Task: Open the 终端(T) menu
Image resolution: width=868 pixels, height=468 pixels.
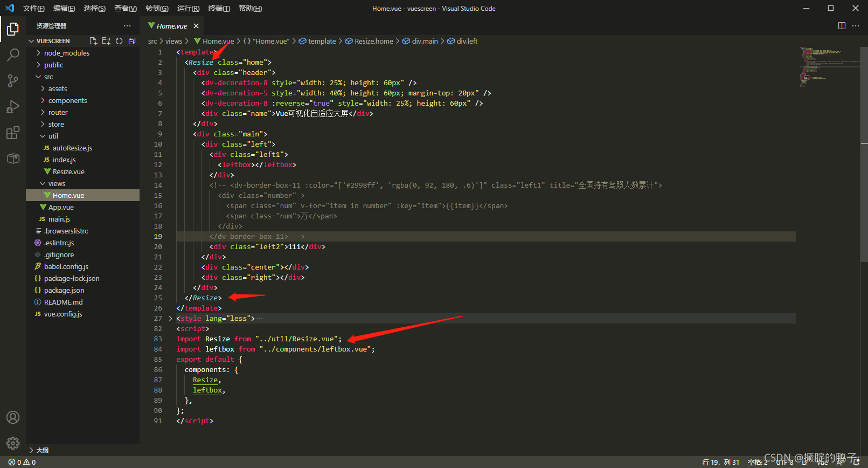Action: (x=219, y=8)
